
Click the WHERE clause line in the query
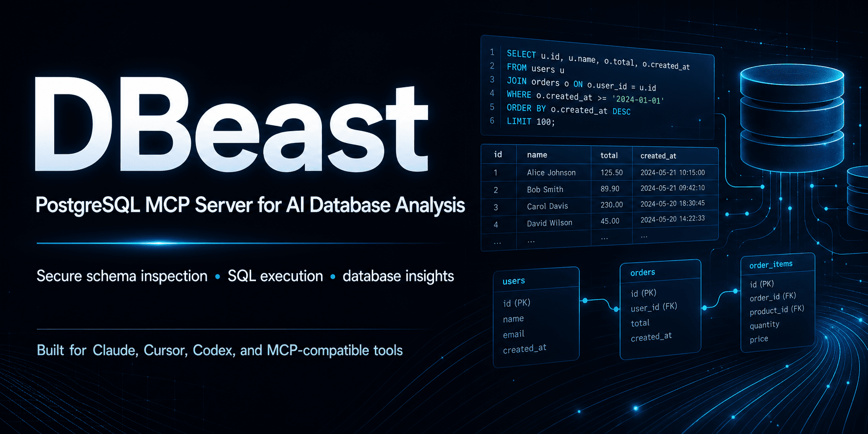point(585,97)
